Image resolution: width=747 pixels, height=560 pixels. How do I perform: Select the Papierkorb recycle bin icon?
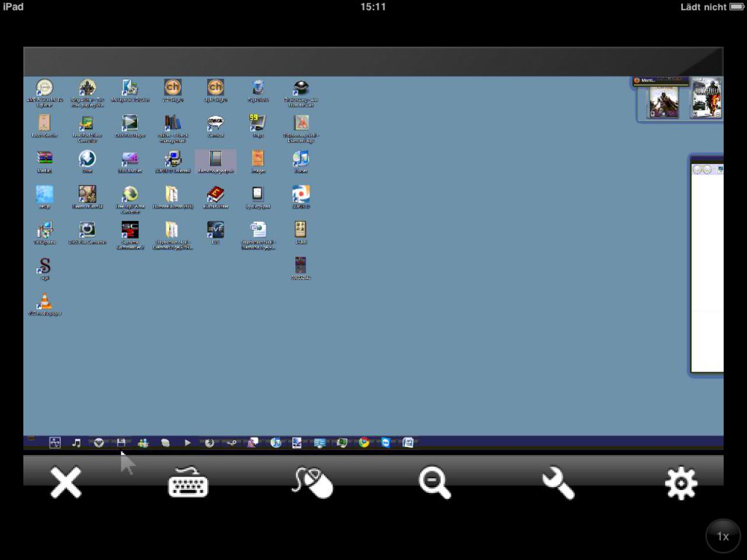258,90
